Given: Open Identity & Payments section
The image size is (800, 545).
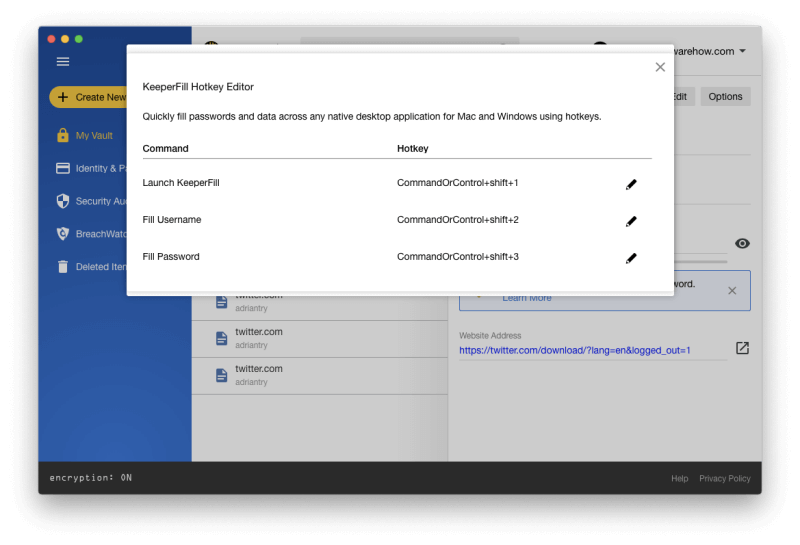Looking at the screenshot, I should tap(91, 168).
